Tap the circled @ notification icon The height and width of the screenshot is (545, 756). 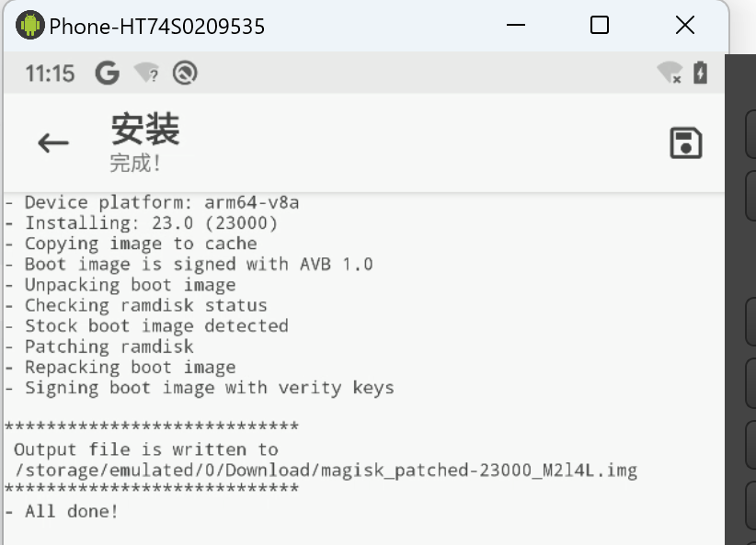pos(185,73)
